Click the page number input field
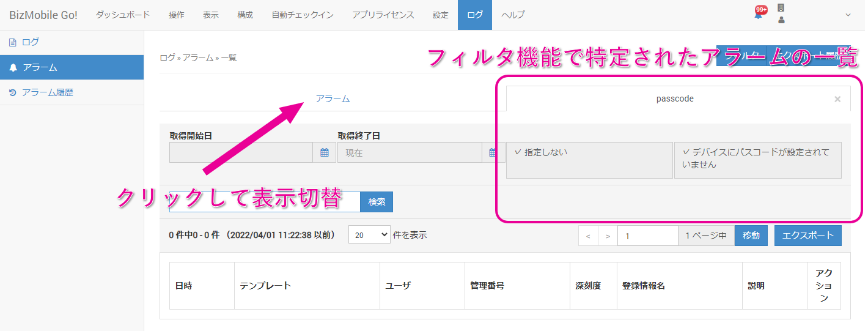This screenshot has width=868, height=331. click(647, 236)
